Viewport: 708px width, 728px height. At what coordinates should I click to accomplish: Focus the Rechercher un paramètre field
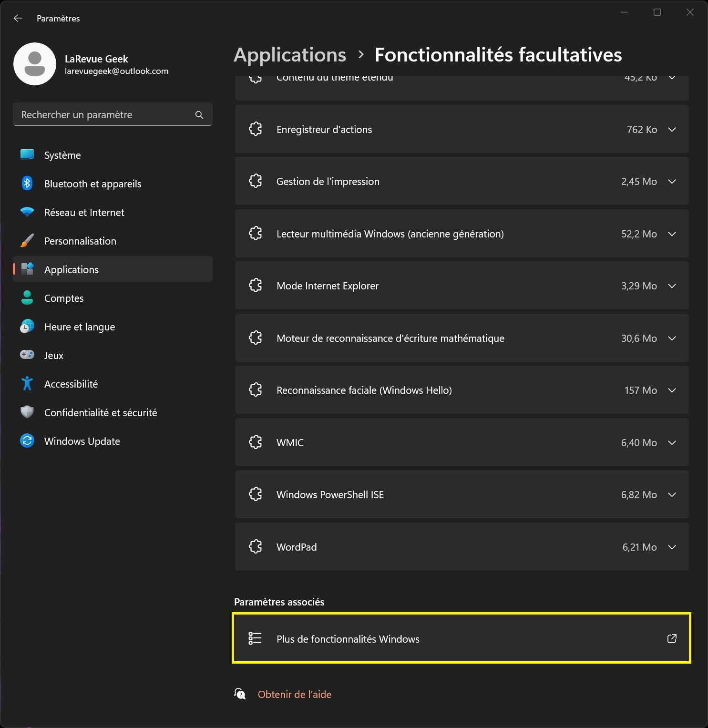tap(105, 115)
